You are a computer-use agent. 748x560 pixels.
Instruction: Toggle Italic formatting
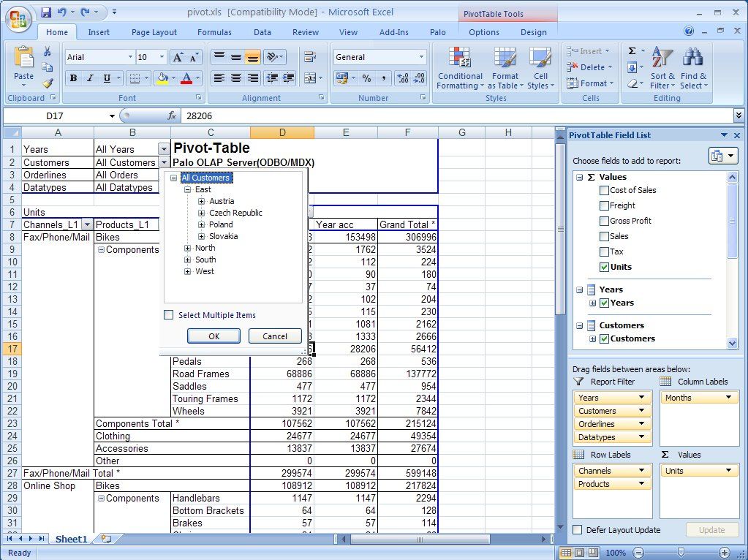(x=90, y=78)
